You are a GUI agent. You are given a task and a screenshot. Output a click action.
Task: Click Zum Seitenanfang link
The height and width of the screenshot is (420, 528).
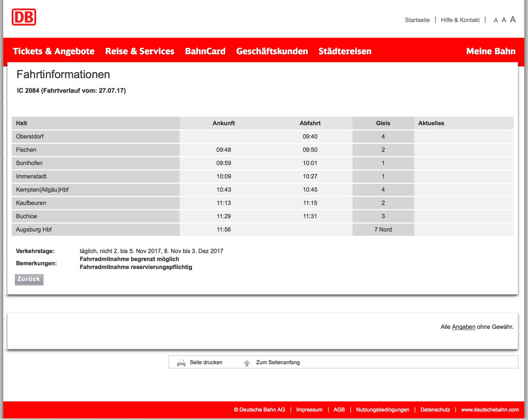point(278,362)
